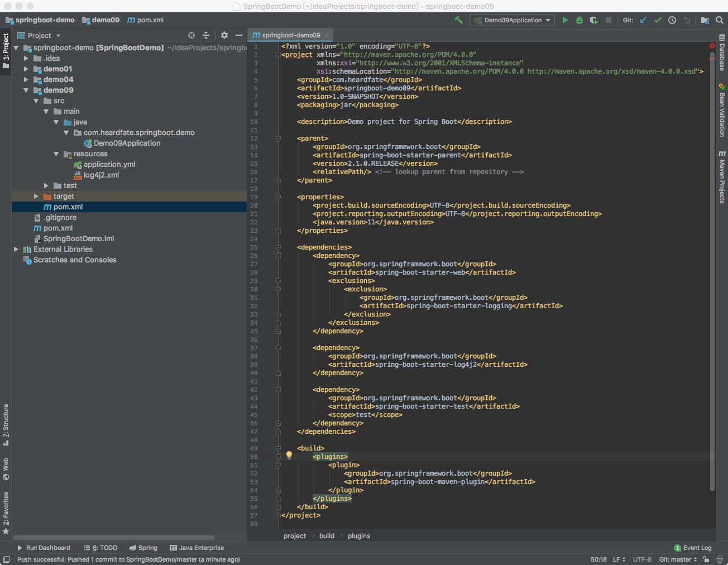Click inspector face icon in status bar
This screenshot has height=565, width=728.
point(720,559)
